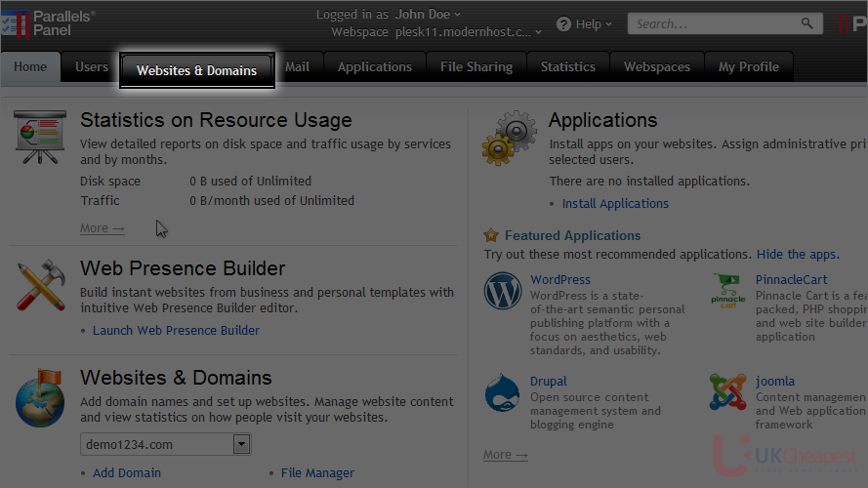
Task: Click the 'Traffic' label
Action: pos(100,201)
